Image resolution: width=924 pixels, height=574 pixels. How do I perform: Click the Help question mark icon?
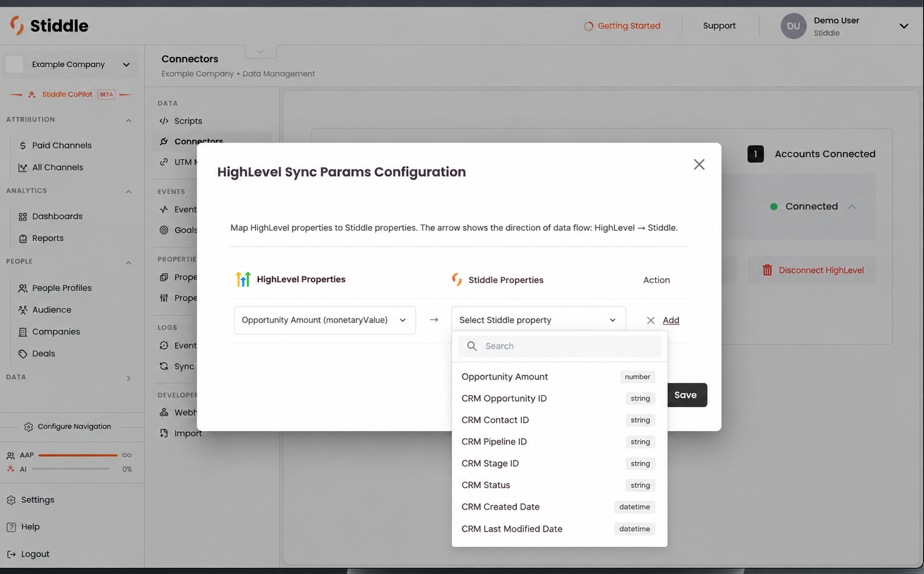(x=11, y=527)
